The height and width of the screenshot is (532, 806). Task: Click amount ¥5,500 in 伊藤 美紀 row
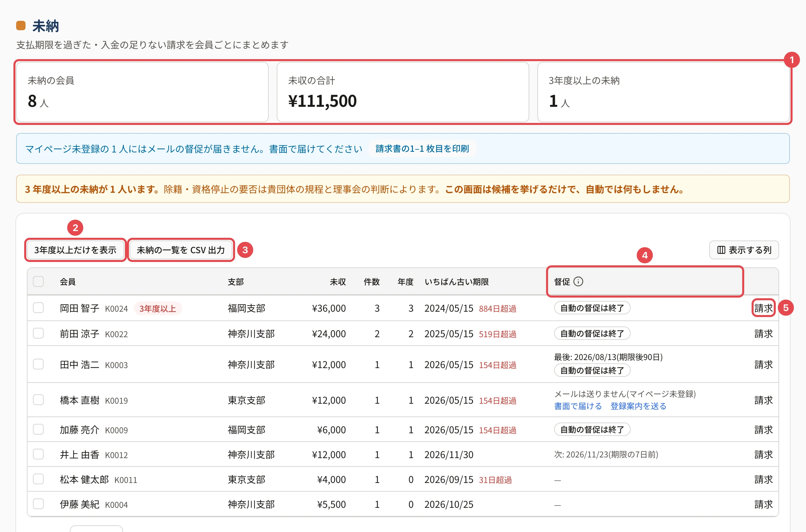pos(331,504)
